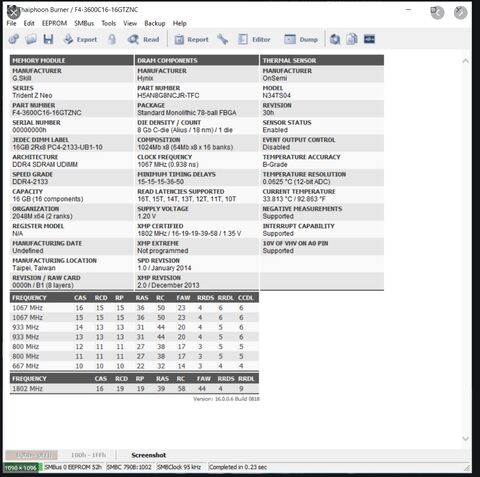Click the 2048M x64 (2 ranks) value

click(x=42, y=216)
